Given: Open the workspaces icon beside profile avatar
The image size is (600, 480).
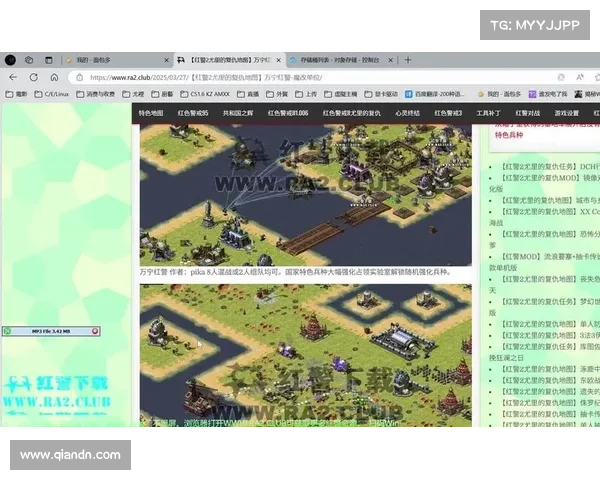Looking at the screenshot, I should pos(29,60).
